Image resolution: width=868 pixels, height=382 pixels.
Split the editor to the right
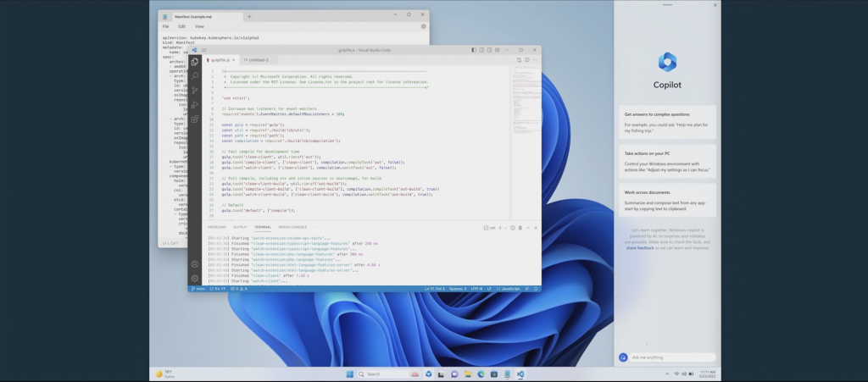tap(527, 59)
